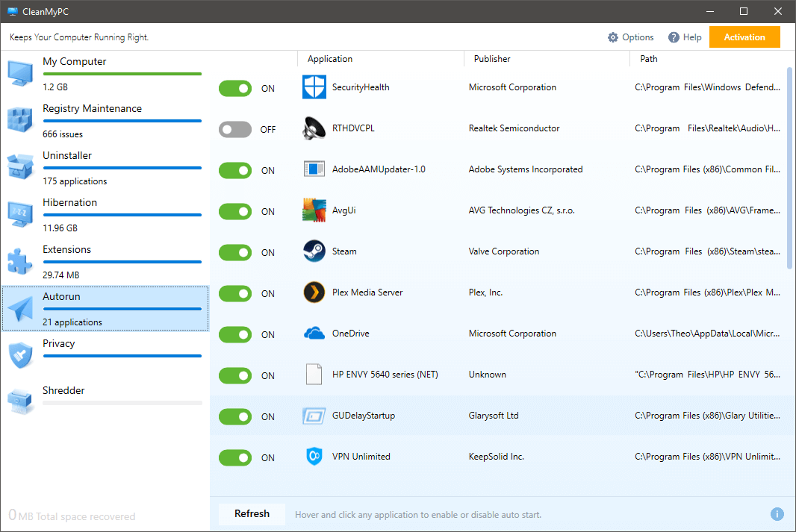The height and width of the screenshot is (532, 796).
Task: Click the OneDrive path starting C:\Users\Theo
Action: (707, 334)
